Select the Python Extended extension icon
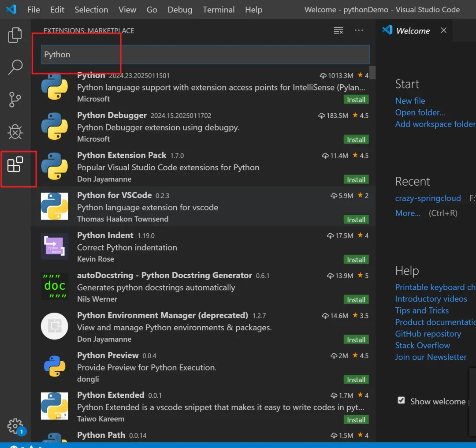 55,406
